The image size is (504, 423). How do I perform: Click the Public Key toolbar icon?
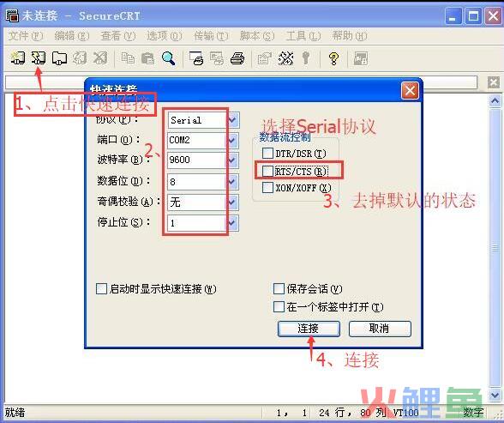tap(306, 58)
